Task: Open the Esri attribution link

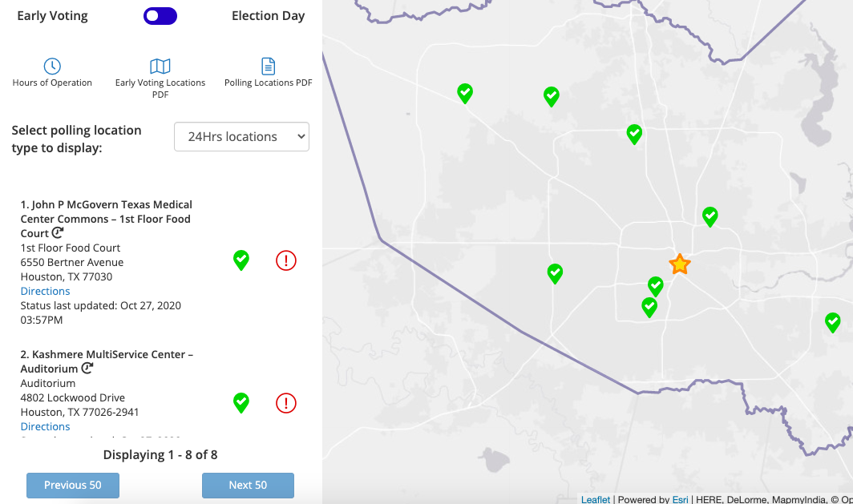Action: click(680, 499)
